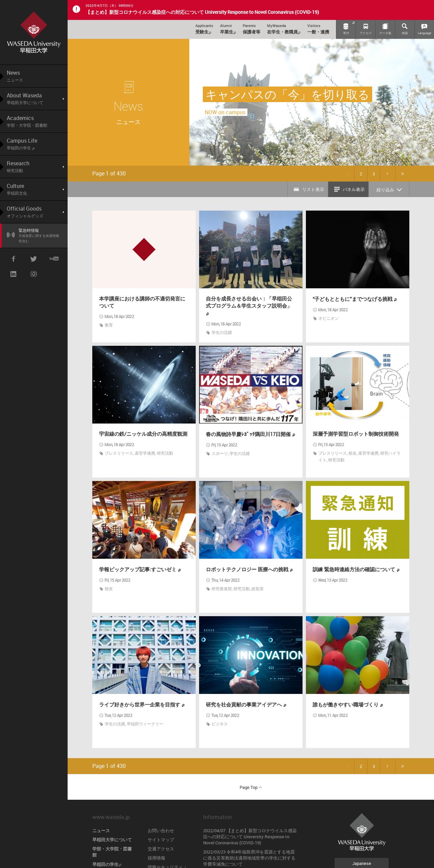
Task: Open the data collection (データ集) icon
Action: coord(385,29)
